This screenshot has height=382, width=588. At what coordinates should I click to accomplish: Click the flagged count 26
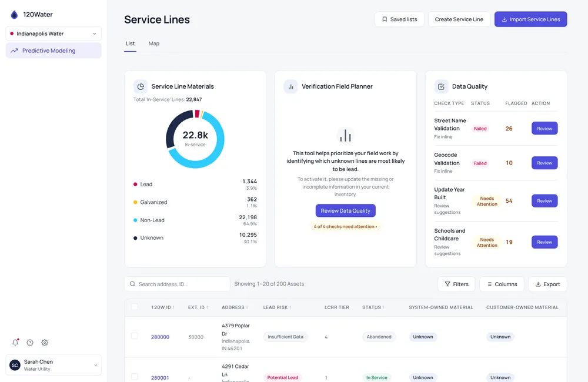[509, 129]
